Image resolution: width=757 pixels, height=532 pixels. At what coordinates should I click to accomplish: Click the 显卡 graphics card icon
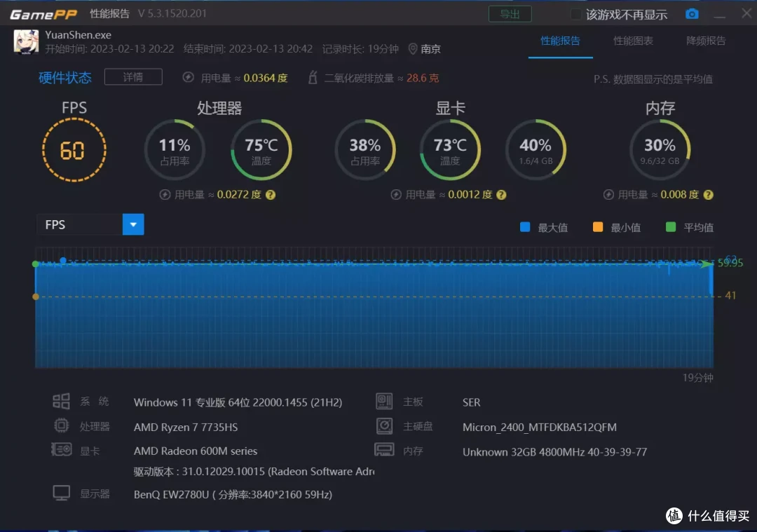(61, 449)
